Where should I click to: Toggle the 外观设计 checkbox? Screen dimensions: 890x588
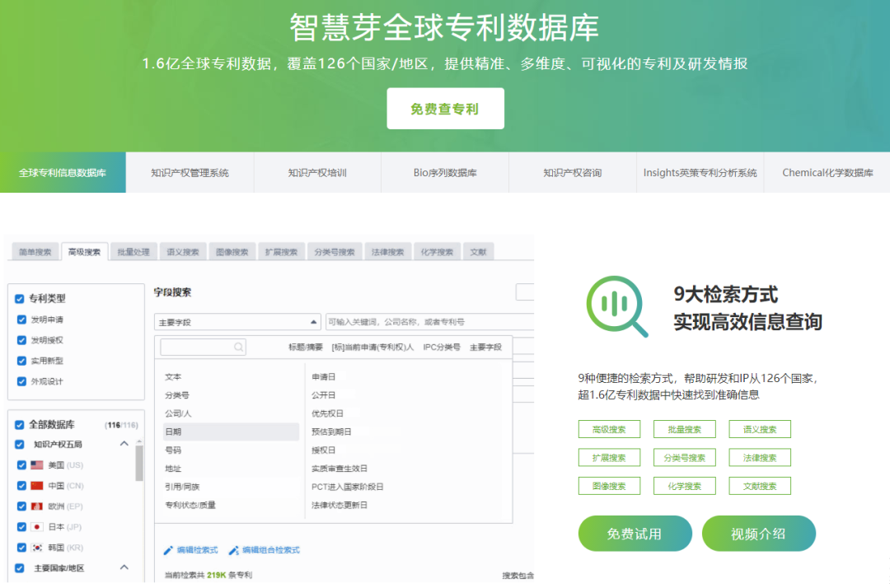click(21, 381)
